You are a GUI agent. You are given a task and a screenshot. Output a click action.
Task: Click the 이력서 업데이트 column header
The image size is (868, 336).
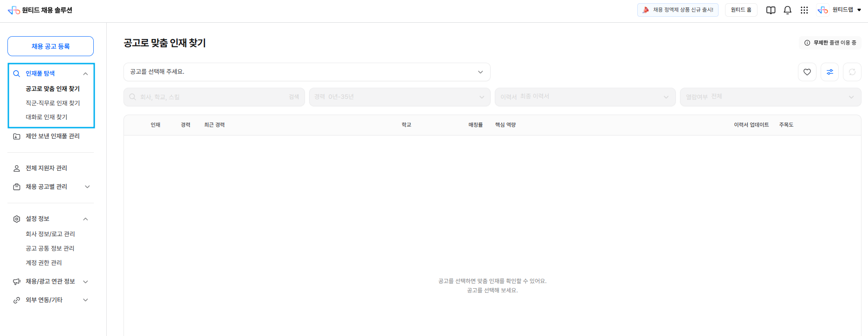[x=751, y=125]
